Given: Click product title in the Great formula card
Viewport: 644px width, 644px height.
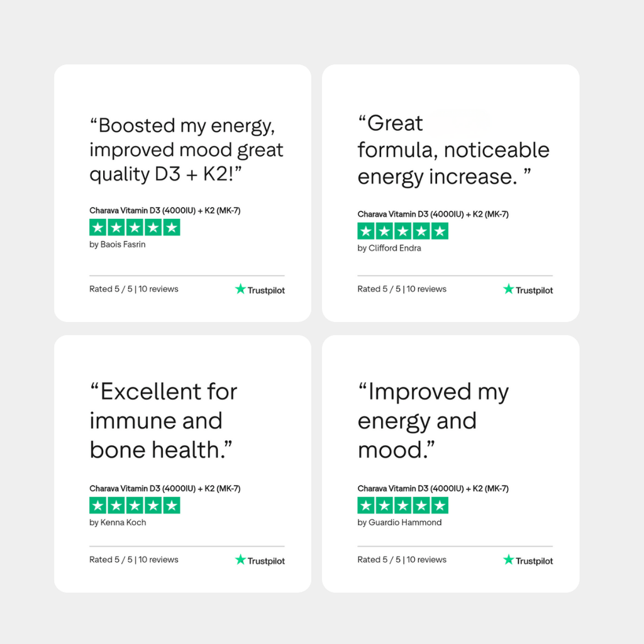Looking at the screenshot, I should [433, 214].
